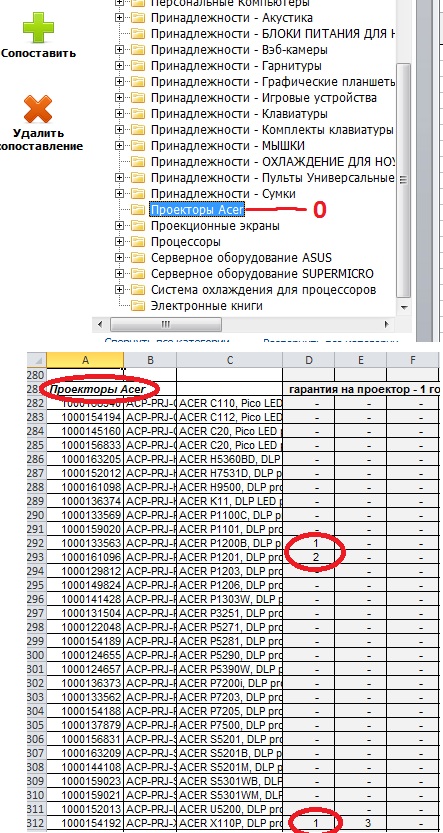443x833 pixels.
Task: Select Проекторы Acer category in tree
Action: (197, 210)
